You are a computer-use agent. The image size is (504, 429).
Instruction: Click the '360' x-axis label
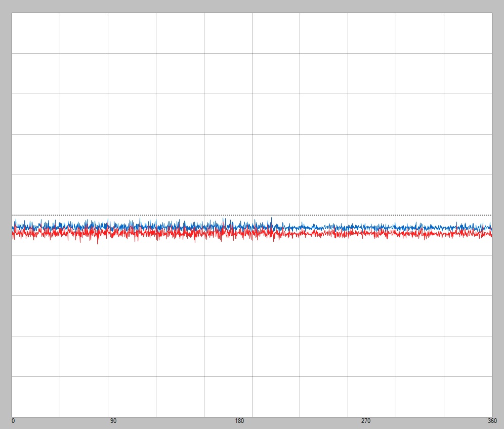(492, 420)
